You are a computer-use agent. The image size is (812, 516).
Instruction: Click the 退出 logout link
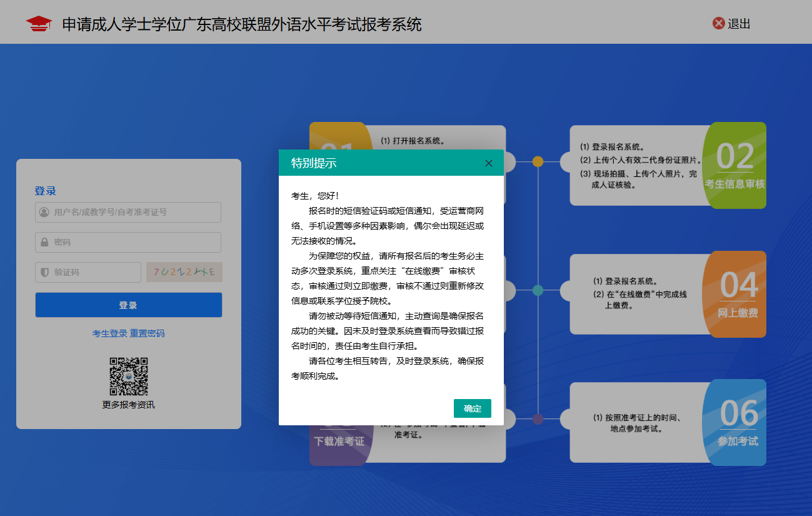pos(739,24)
